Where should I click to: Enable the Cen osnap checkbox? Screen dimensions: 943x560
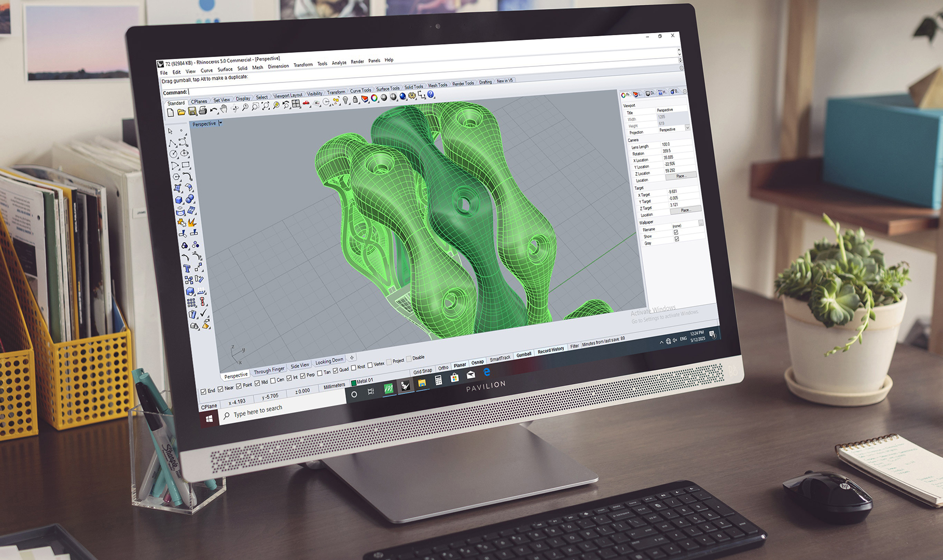point(273,381)
